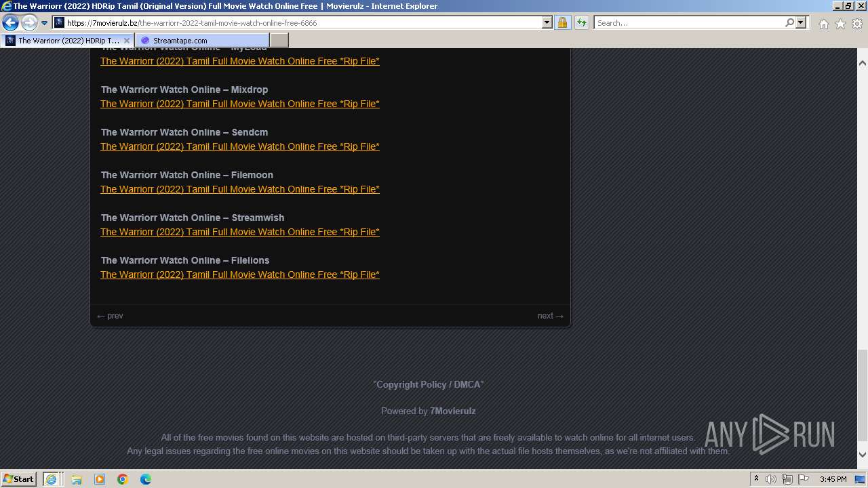Image resolution: width=868 pixels, height=488 pixels.
Task: Go back with the browser Back arrow
Action: (10, 23)
